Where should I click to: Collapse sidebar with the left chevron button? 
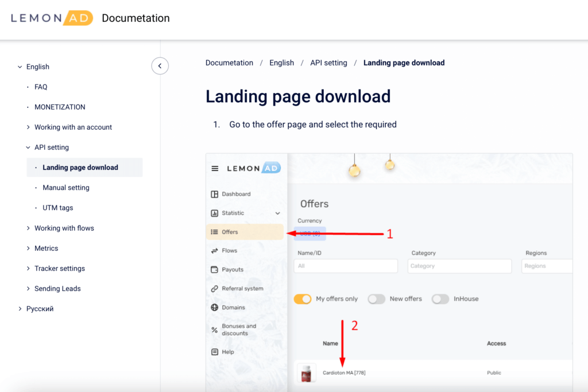pos(160,66)
